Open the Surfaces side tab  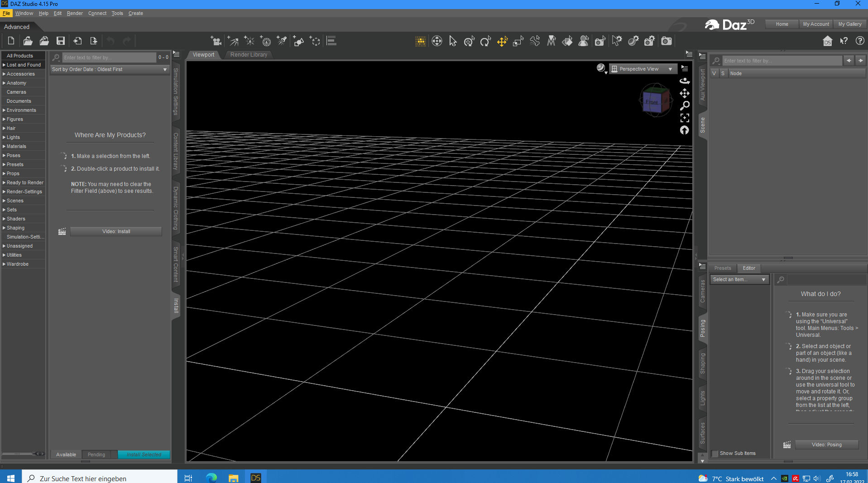click(703, 433)
